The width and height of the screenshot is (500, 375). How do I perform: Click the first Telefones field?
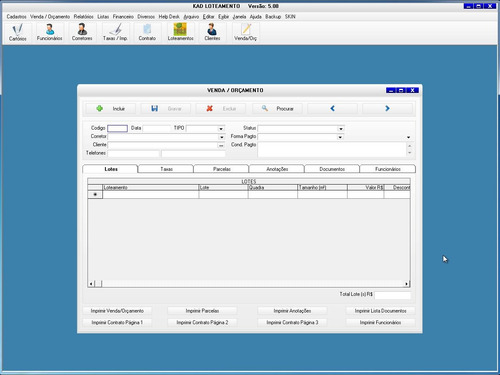coord(133,154)
